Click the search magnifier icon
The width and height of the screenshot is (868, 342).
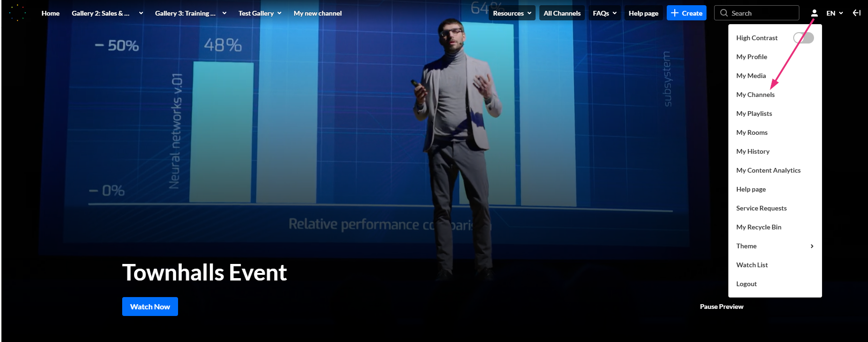[724, 13]
